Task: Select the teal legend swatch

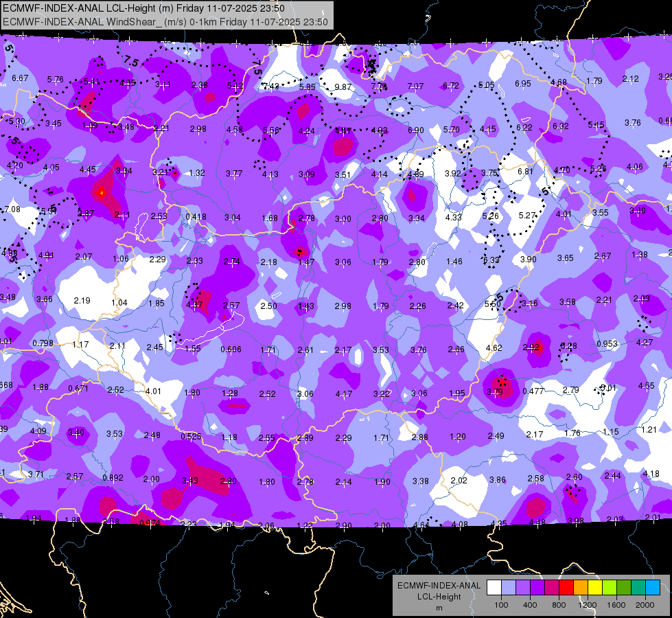Action: (638, 588)
